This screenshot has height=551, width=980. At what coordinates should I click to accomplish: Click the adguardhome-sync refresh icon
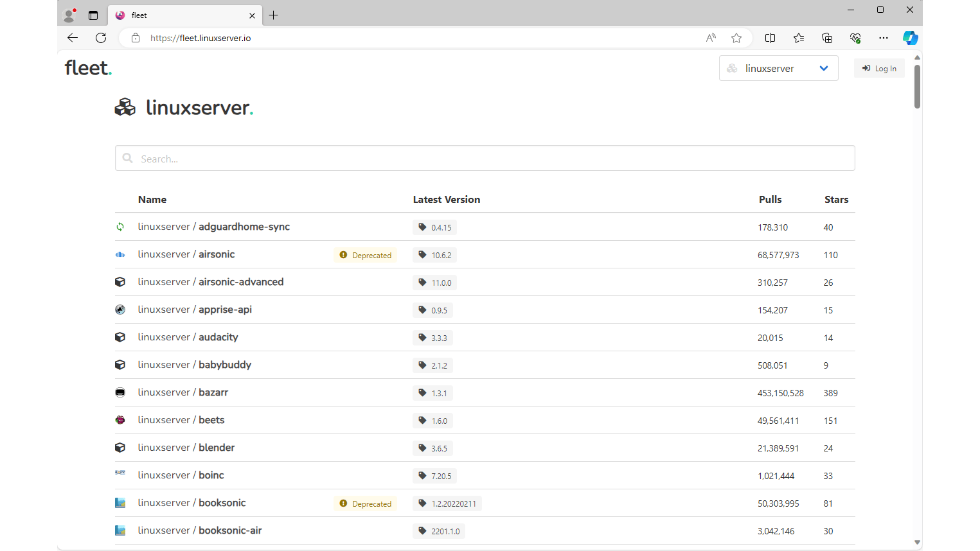tap(120, 227)
